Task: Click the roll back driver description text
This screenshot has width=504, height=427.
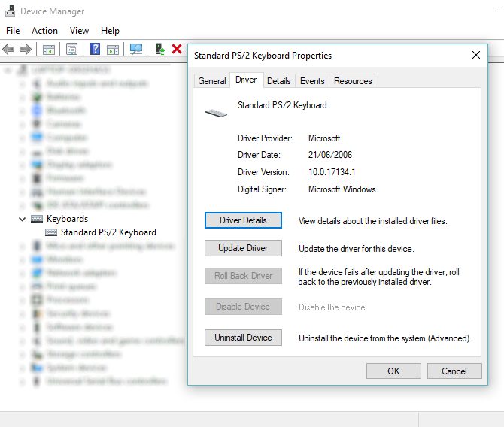Action: pyautogui.click(x=378, y=277)
